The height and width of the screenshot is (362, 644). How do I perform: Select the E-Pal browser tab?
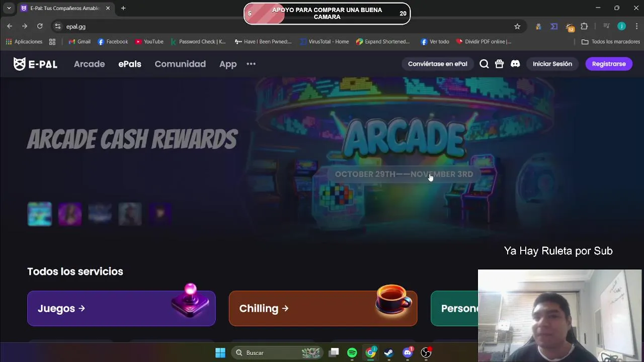pyautogui.click(x=64, y=8)
